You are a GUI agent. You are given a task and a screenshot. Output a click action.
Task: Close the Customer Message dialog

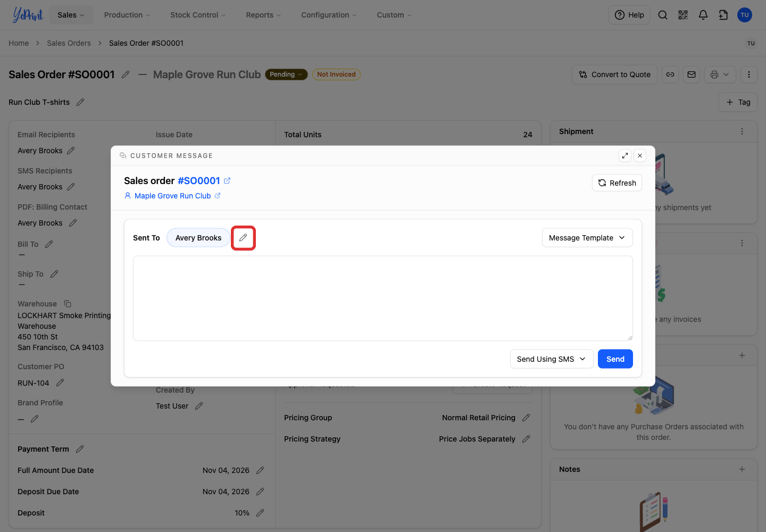(x=640, y=155)
